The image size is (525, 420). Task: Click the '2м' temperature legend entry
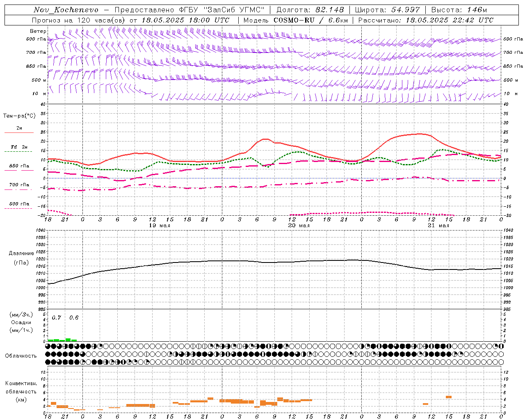coord(19,128)
